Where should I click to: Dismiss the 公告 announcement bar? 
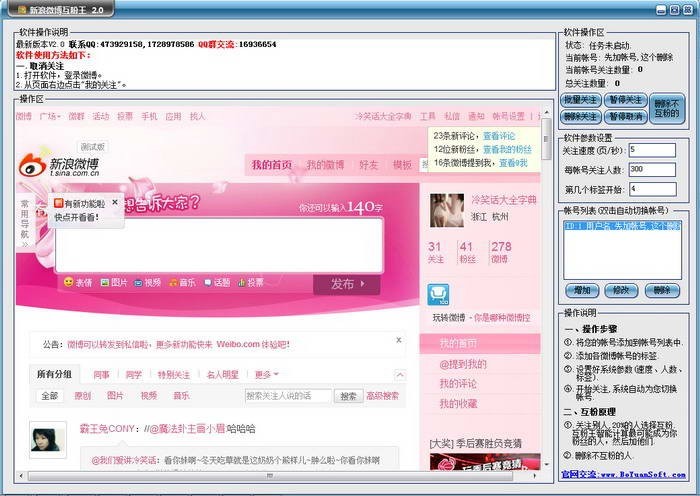coord(399,340)
